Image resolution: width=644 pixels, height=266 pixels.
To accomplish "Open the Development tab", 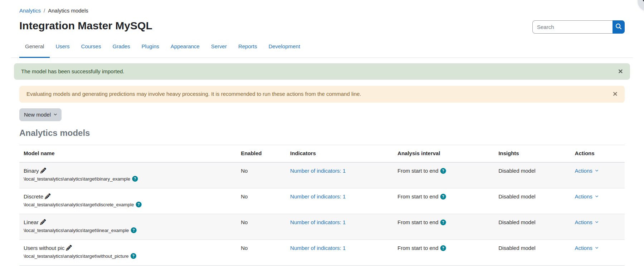I will pos(284,46).
